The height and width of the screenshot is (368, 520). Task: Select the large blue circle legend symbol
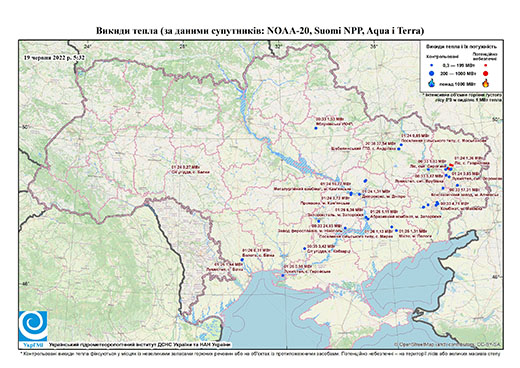432,73
